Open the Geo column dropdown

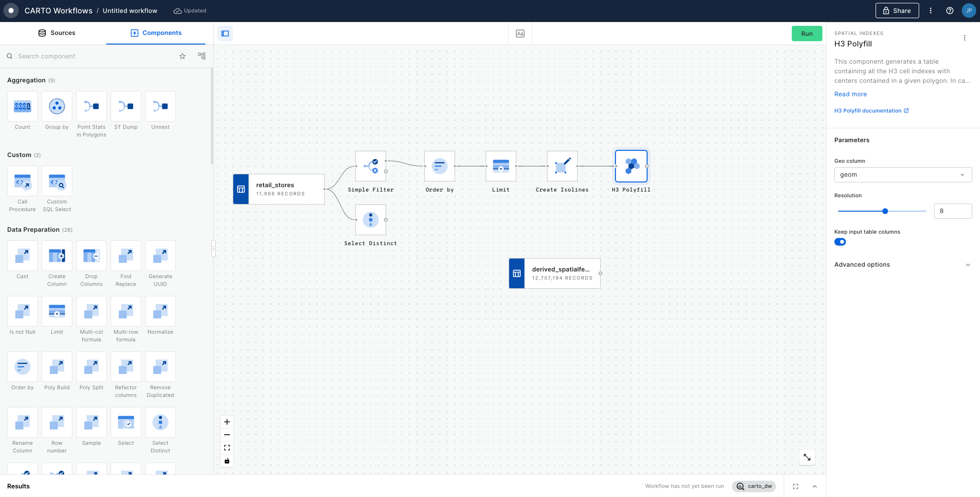[902, 175]
